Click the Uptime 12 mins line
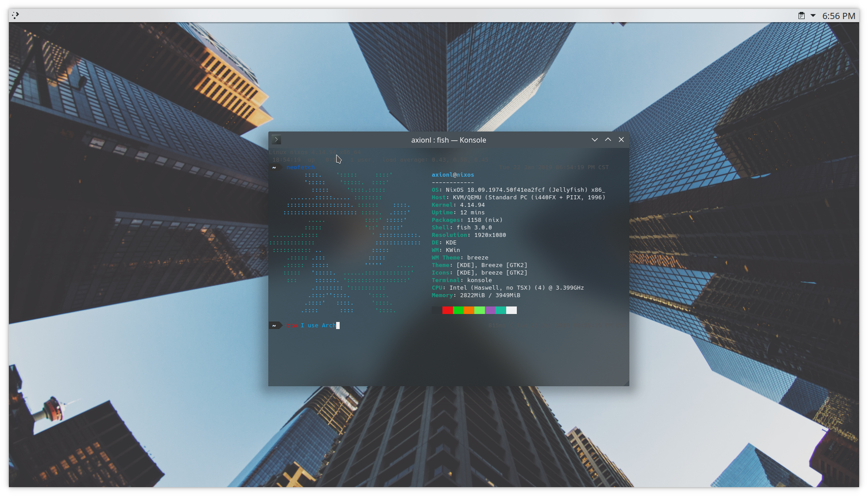 tap(458, 213)
